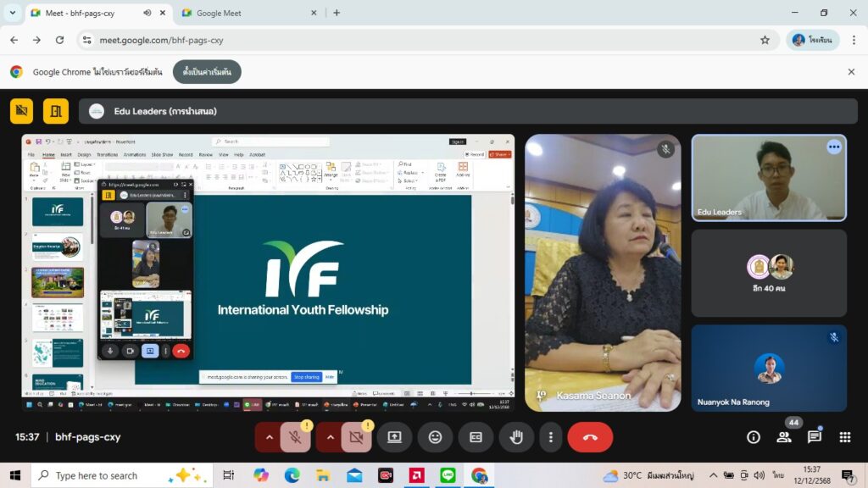Open meeting details info icon
This screenshot has width=868, height=488.
coord(754,437)
